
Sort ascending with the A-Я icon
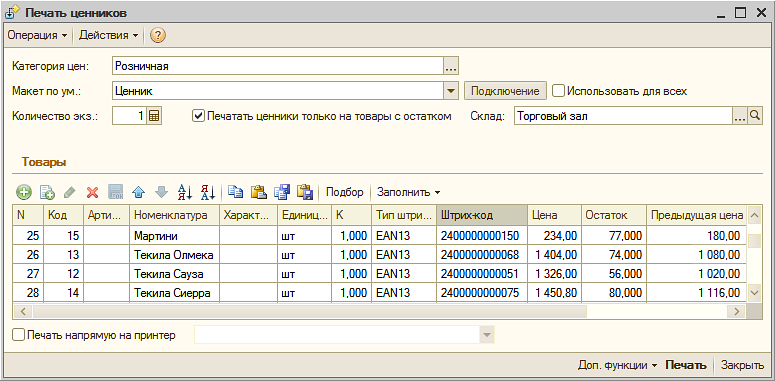(184, 192)
